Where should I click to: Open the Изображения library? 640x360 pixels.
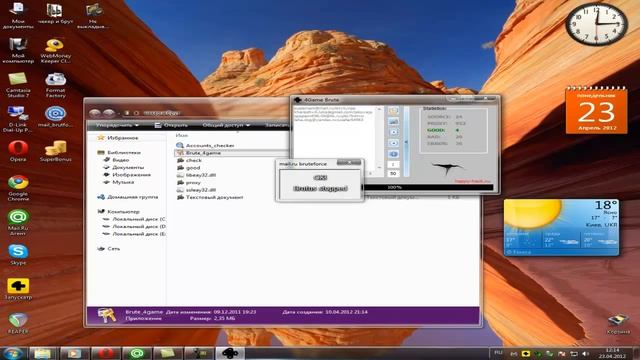pyautogui.click(x=127, y=175)
